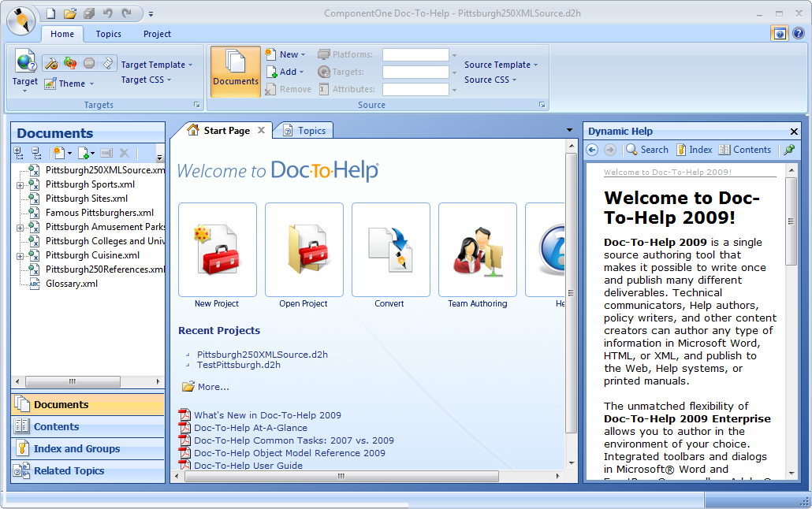Open the Source CSS dropdown
Image resolution: width=812 pixels, height=509 pixels.
click(490, 80)
